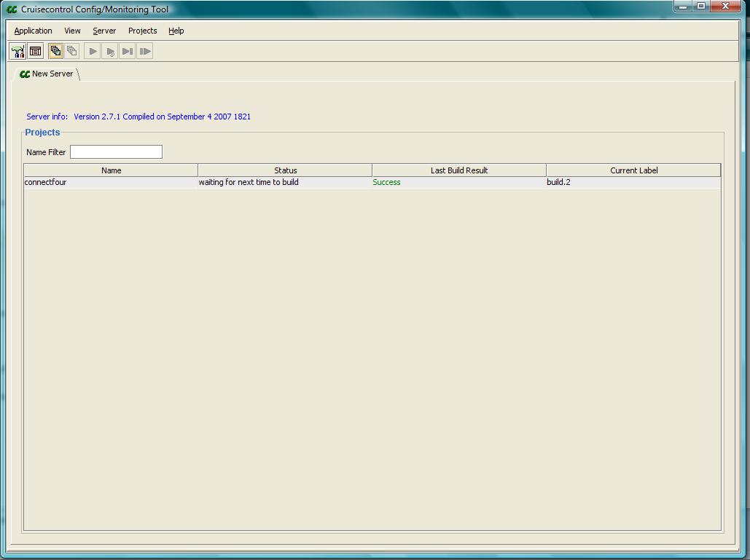Click the Cruisecontrol icon in the title bar
This screenshot has height=560, width=750.
12,9
